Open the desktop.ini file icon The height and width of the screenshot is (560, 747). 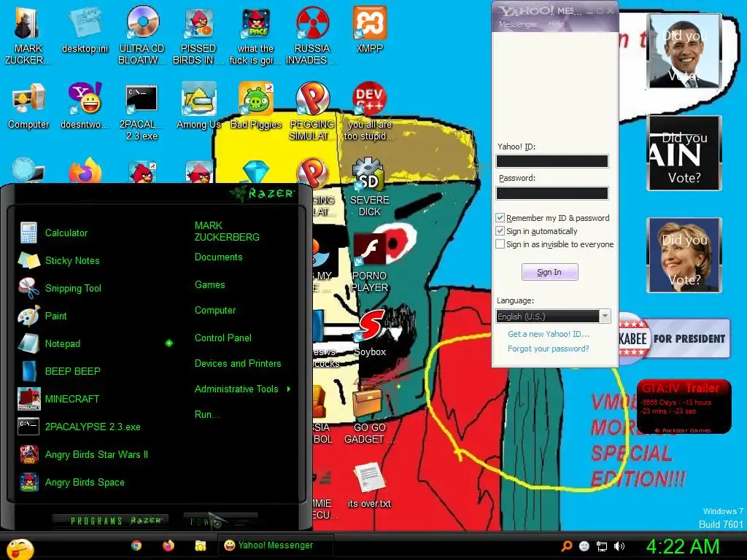tap(85, 29)
